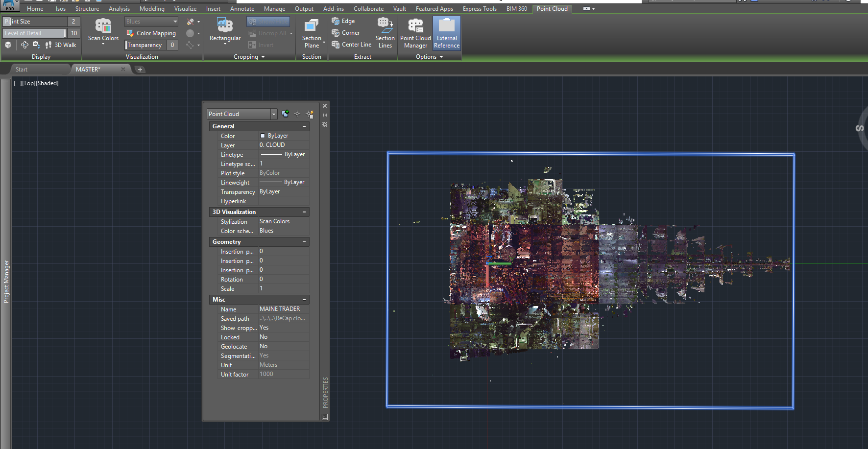The image size is (868, 449).
Task: Select the Center Line extraction tool
Action: point(351,45)
